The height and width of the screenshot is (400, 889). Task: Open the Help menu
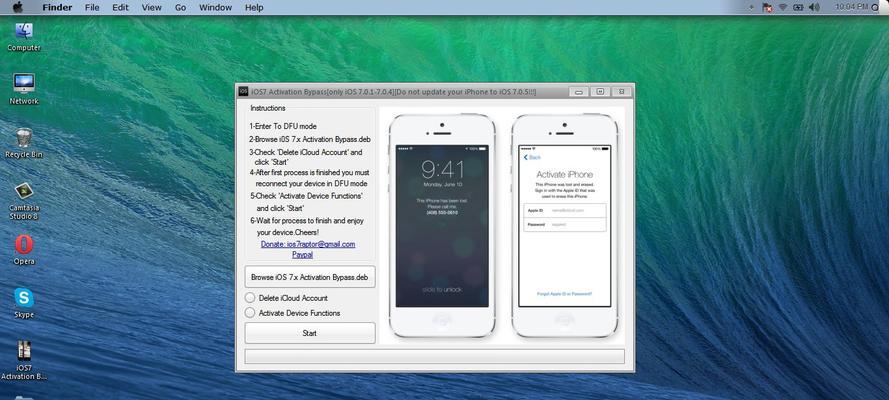tap(254, 7)
